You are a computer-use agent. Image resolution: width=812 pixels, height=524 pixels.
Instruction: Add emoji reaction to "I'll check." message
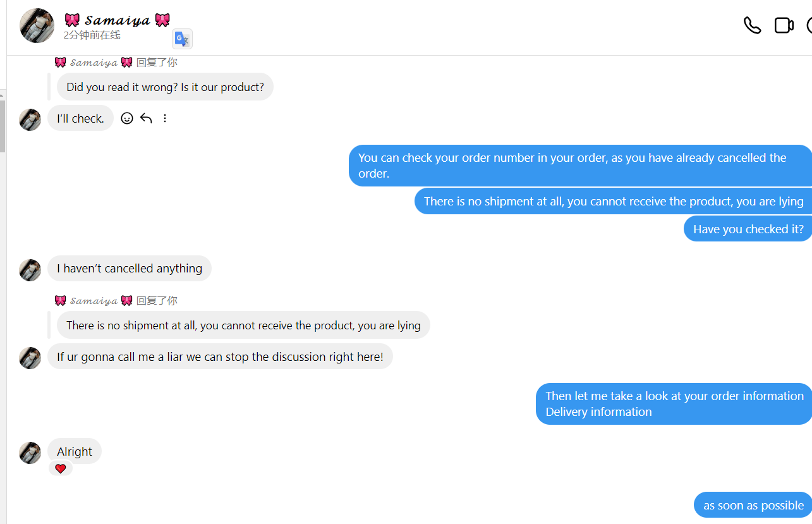[127, 118]
